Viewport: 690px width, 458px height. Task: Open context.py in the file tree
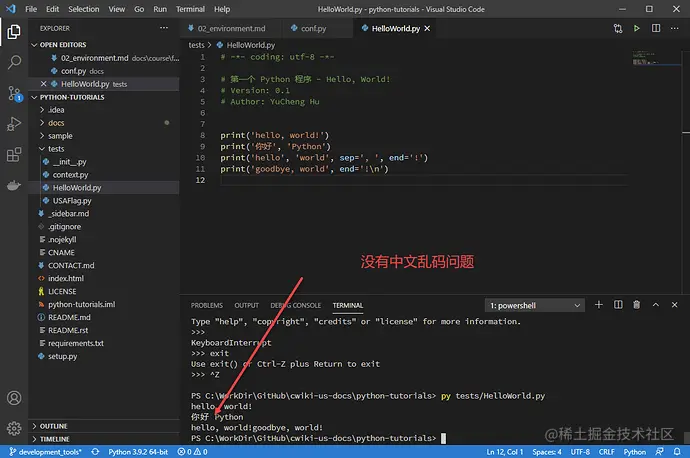[x=70, y=175]
